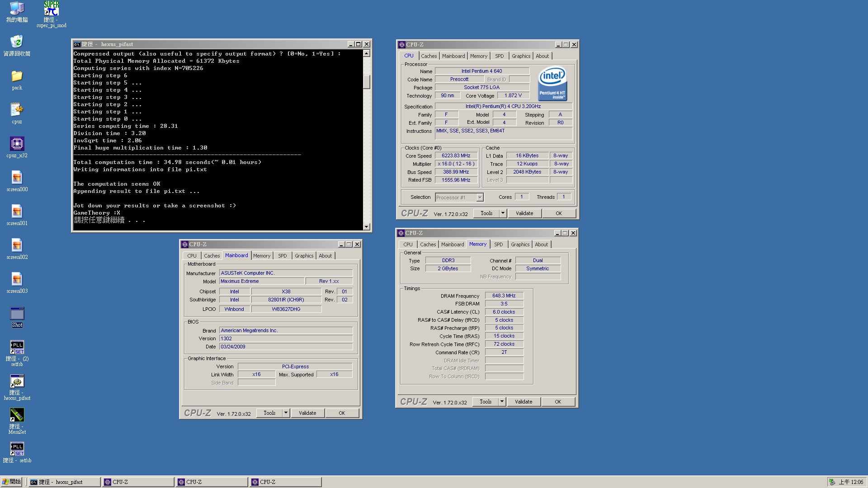
Task: Expand Tools dropdown arrow in Memory window
Action: [x=502, y=402]
